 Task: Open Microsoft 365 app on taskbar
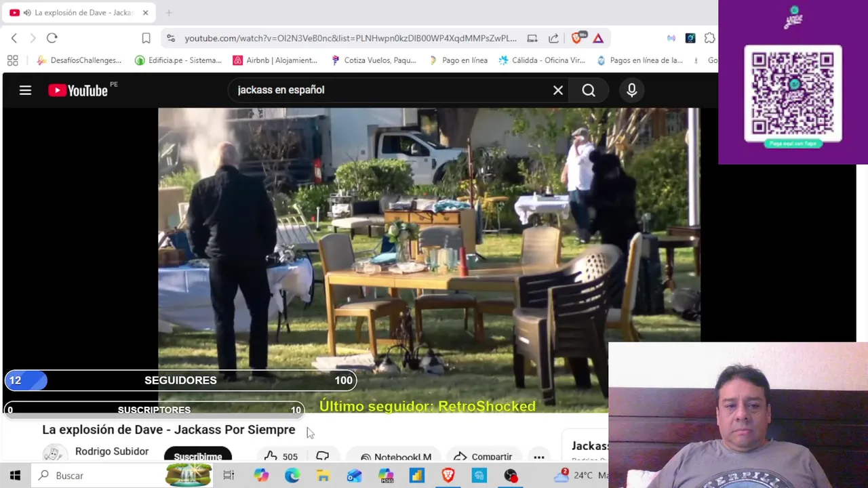(x=386, y=476)
